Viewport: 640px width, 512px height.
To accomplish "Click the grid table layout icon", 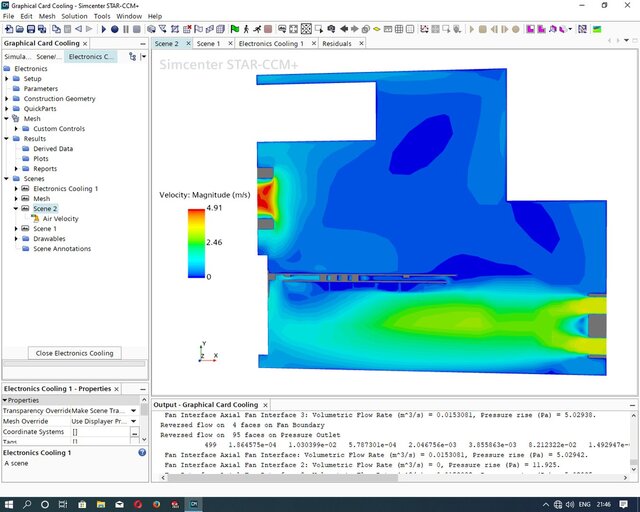I will pos(399,29).
